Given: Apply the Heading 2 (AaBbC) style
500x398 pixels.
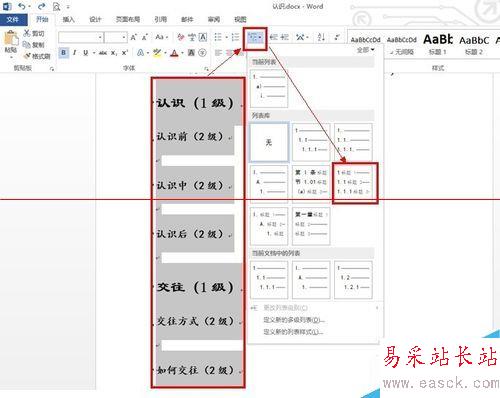Looking at the screenshot, I should coord(474,45).
